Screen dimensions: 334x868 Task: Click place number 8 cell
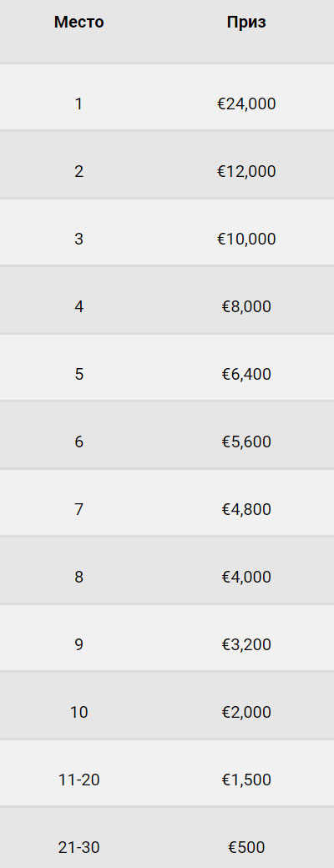[x=78, y=576]
